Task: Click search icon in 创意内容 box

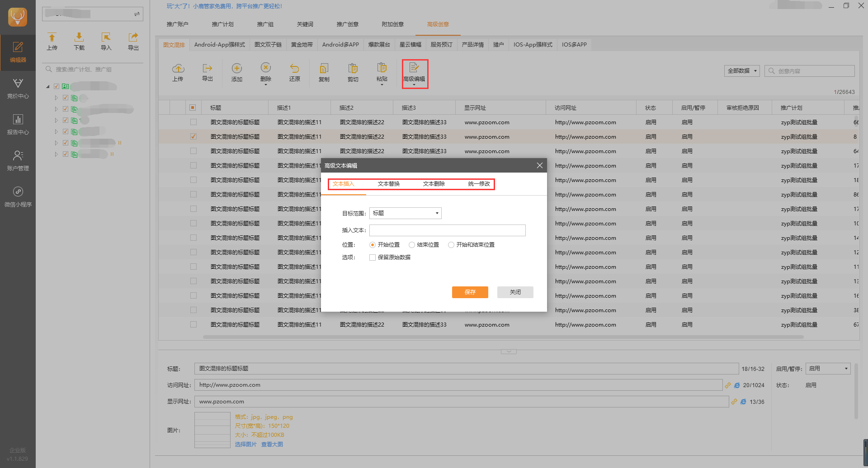Action: click(x=772, y=71)
